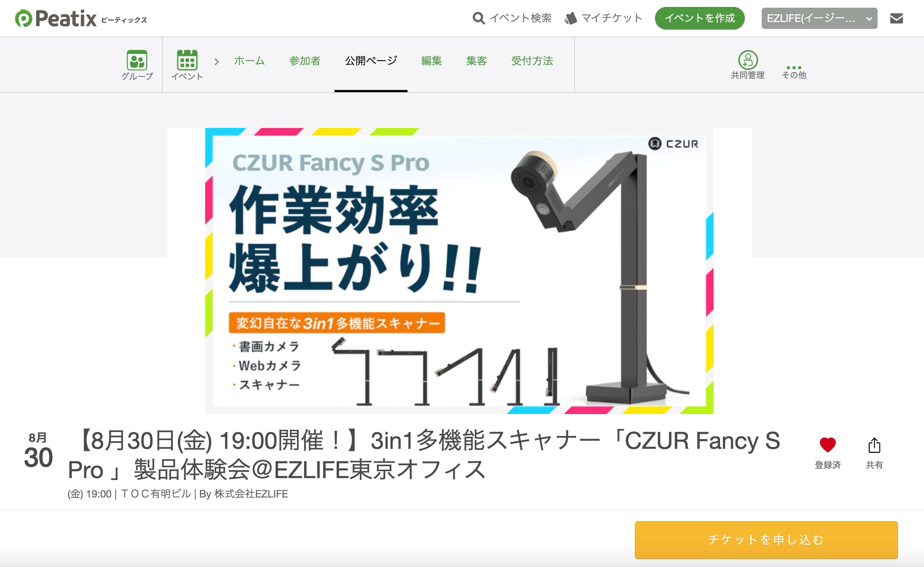Open the グループ group icon
Screen dimensions: 924x567
137,60
